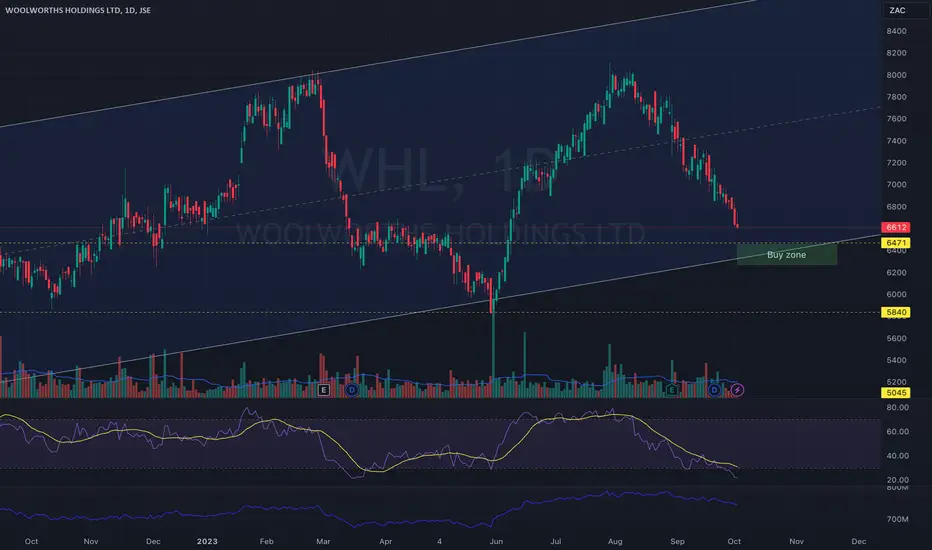Click the Sep label on time axis
This screenshot has height=550, width=932.
pos(677,541)
